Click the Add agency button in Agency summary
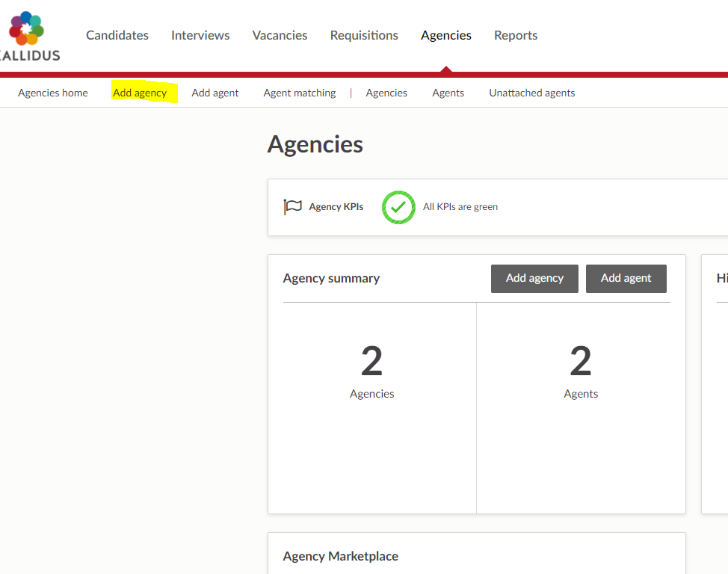This screenshot has width=728, height=574. 534,278
